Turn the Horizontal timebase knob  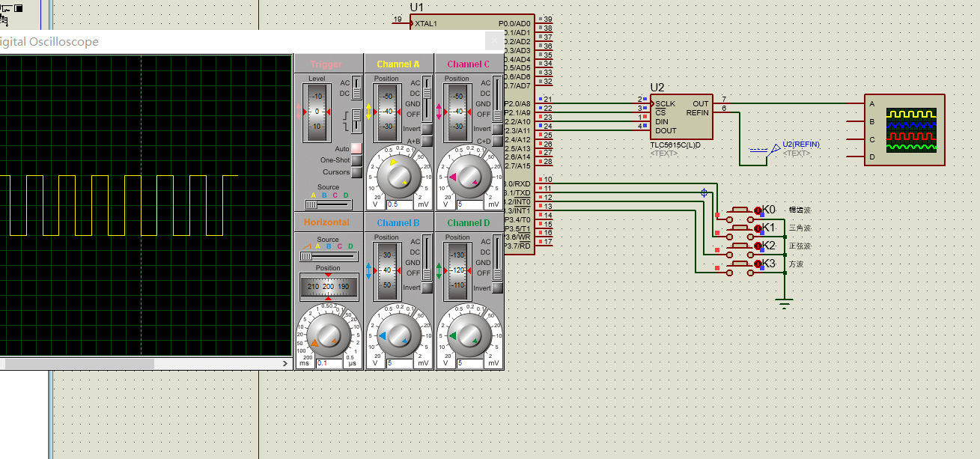click(328, 335)
